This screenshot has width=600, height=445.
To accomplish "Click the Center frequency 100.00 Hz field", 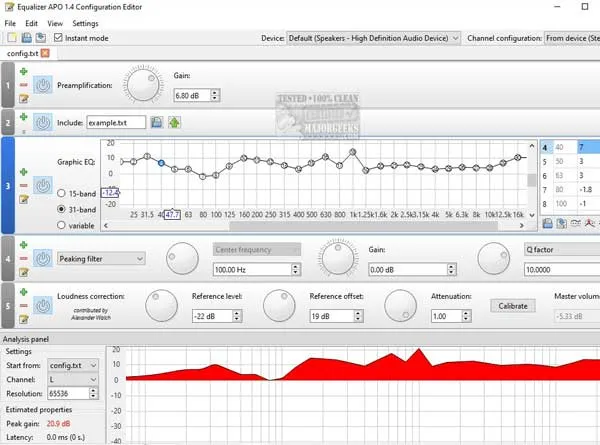I will pyautogui.click(x=253, y=270).
